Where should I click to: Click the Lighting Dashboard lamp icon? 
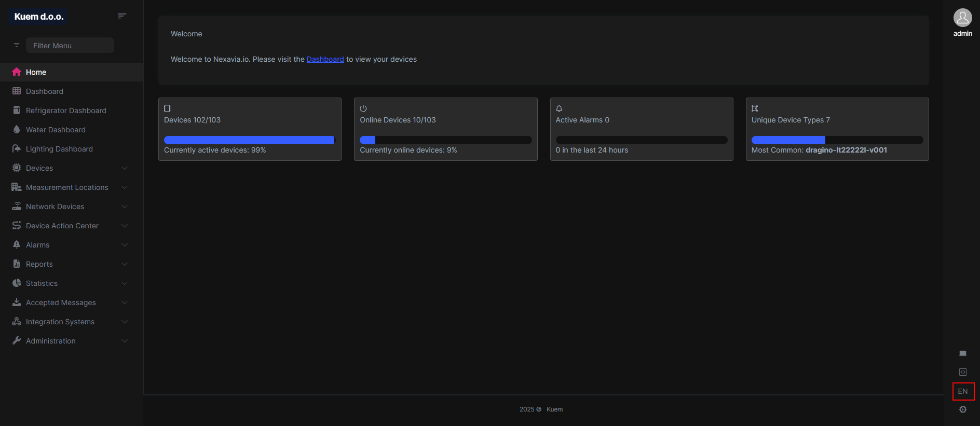17,149
